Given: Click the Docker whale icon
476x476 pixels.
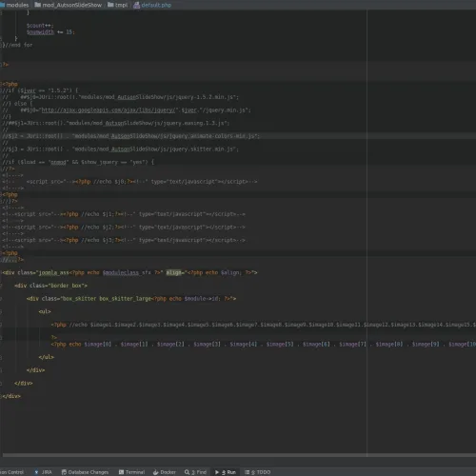Looking at the screenshot, I should click(x=156, y=472).
